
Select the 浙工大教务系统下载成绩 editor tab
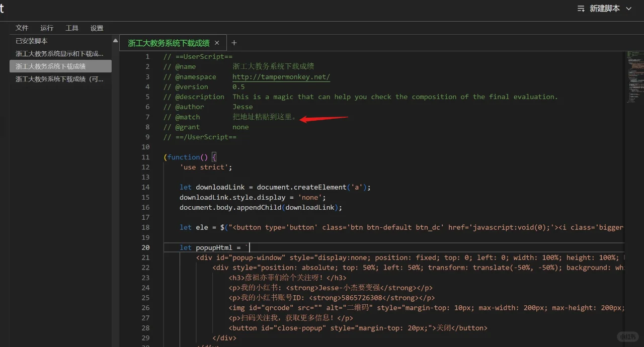[169, 43]
